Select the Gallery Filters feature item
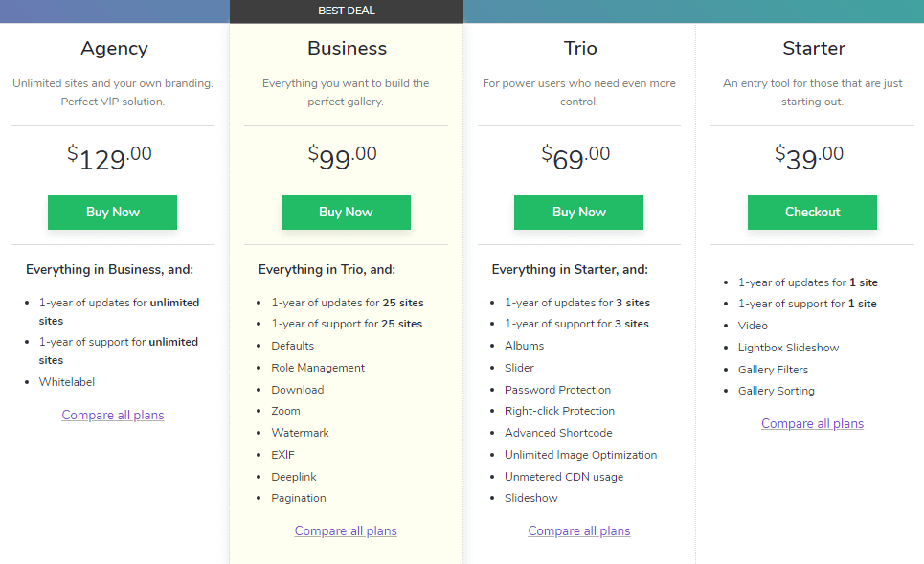Viewport: 924px width, 564px height. click(773, 370)
